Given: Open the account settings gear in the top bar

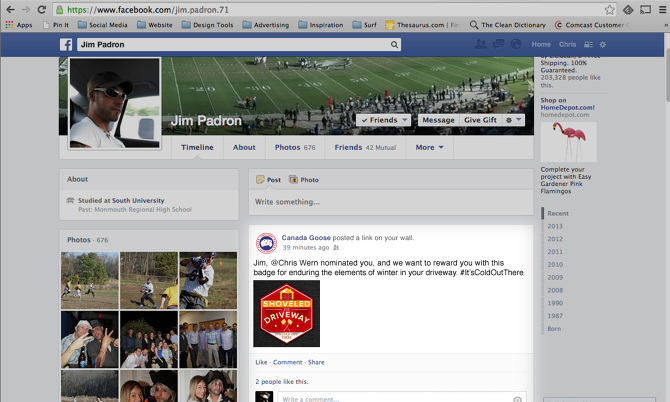Looking at the screenshot, I should 602,44.
